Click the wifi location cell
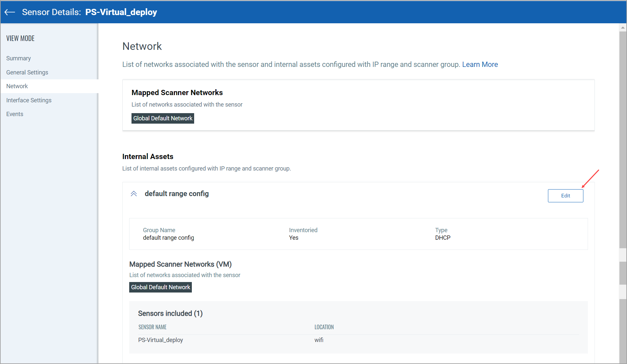This screenshot has height=364, width=627. pos(319,340)
